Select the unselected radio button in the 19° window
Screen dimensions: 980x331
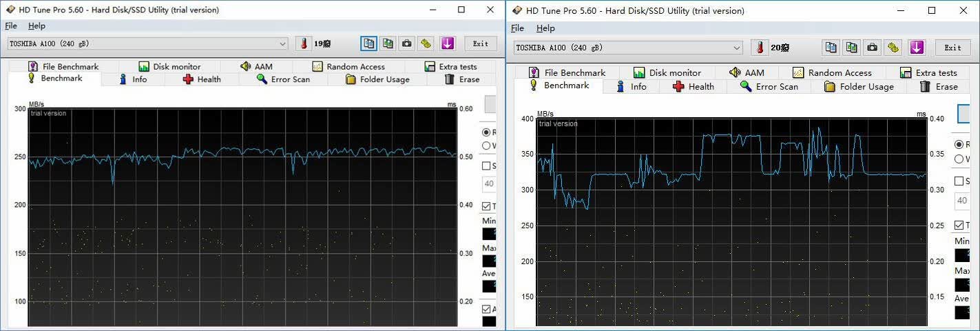(x=486, y=146)
